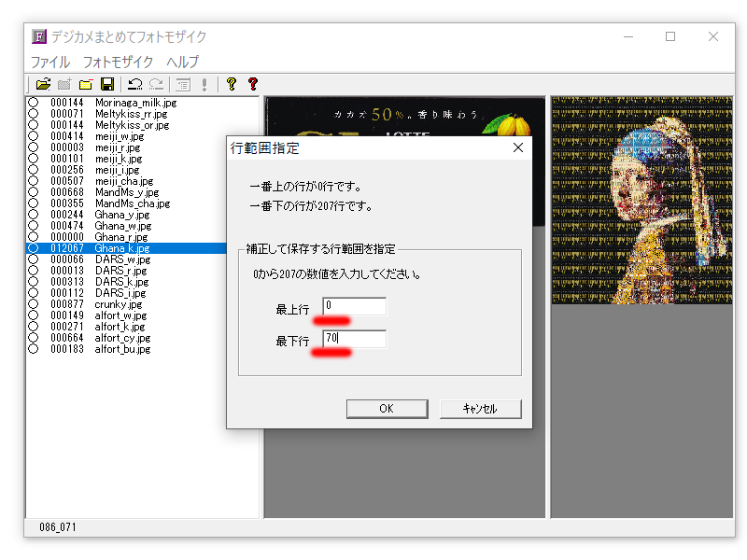The width and height of the screenshot is (747, 560).
Task: Click the 086_071 status bar text
Action: [58, 527]
